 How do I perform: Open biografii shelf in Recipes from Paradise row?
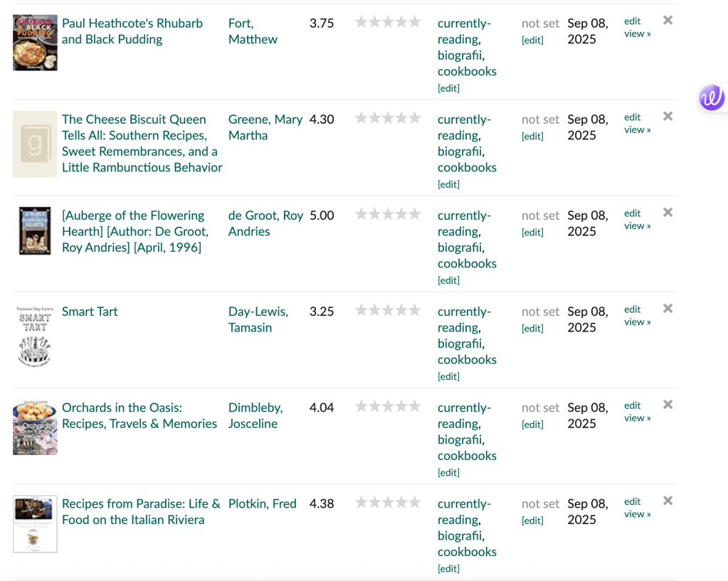(x=460, y=535)
